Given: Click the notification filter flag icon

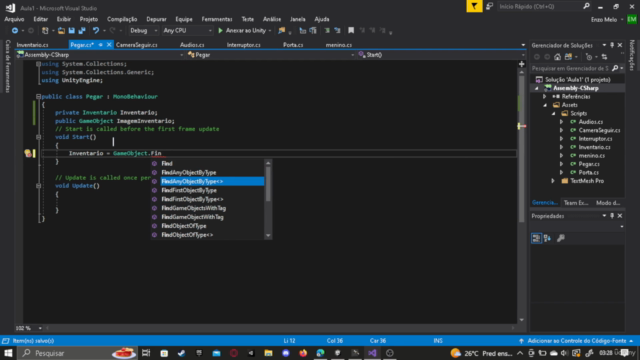Looking at the screenshot, I should coord(474,6).
